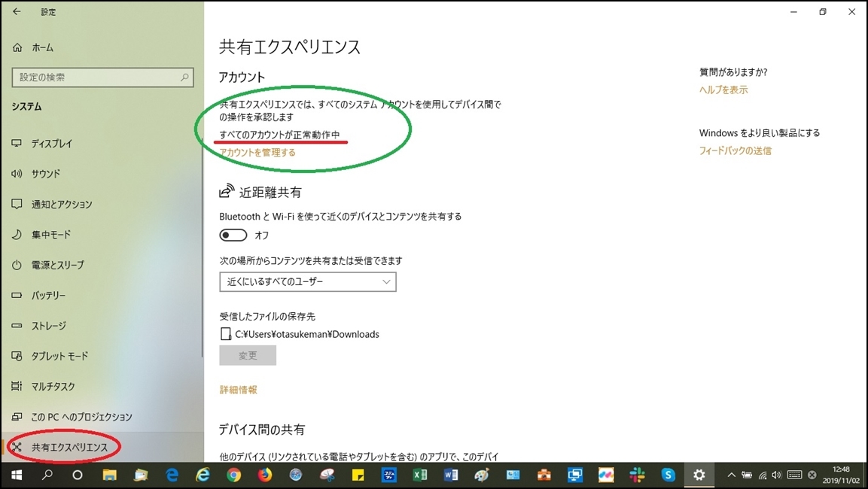Click the battery icon in system tray

[747, 475]
